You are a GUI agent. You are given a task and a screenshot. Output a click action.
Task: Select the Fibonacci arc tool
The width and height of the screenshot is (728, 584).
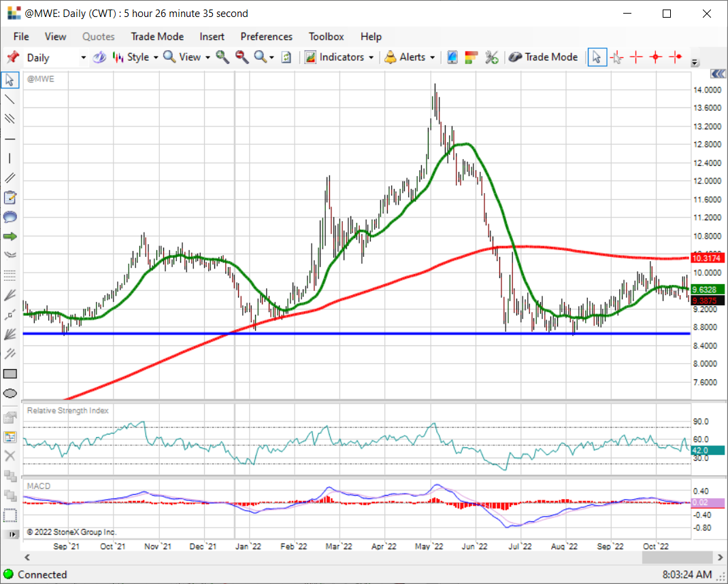pos(10,255)
